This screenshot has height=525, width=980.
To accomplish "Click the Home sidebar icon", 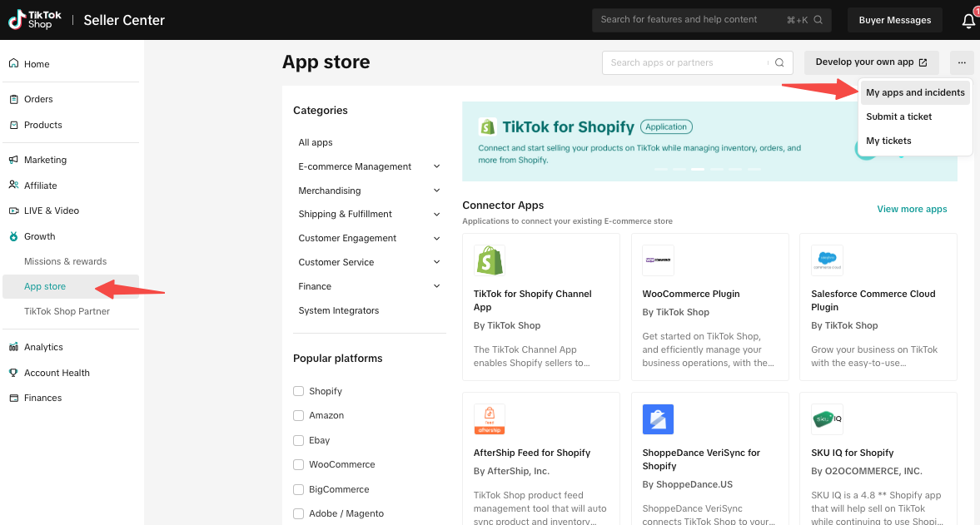I will (14, 64).
